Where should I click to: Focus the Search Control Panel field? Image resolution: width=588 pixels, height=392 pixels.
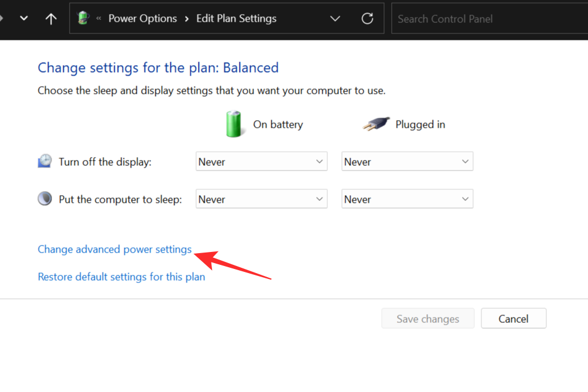coord(486,19)
